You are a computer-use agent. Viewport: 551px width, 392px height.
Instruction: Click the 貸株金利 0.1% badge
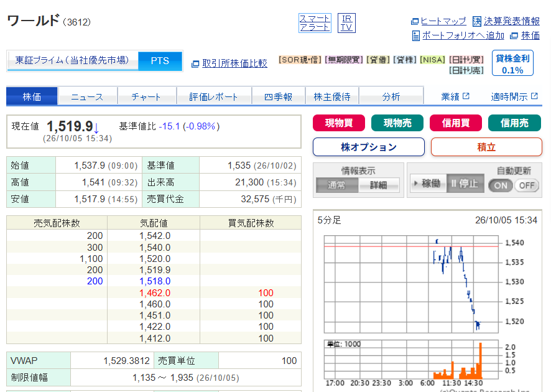point(512,63)
